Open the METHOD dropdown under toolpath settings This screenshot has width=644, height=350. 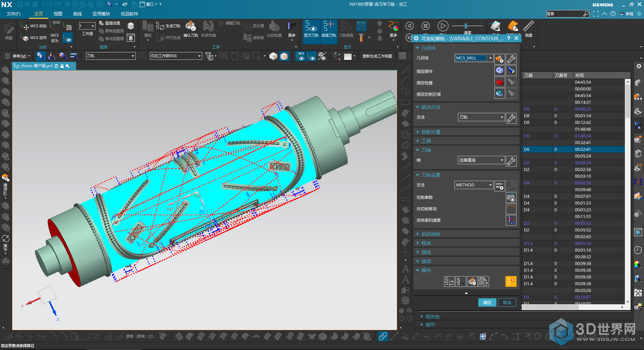[474, 185]
